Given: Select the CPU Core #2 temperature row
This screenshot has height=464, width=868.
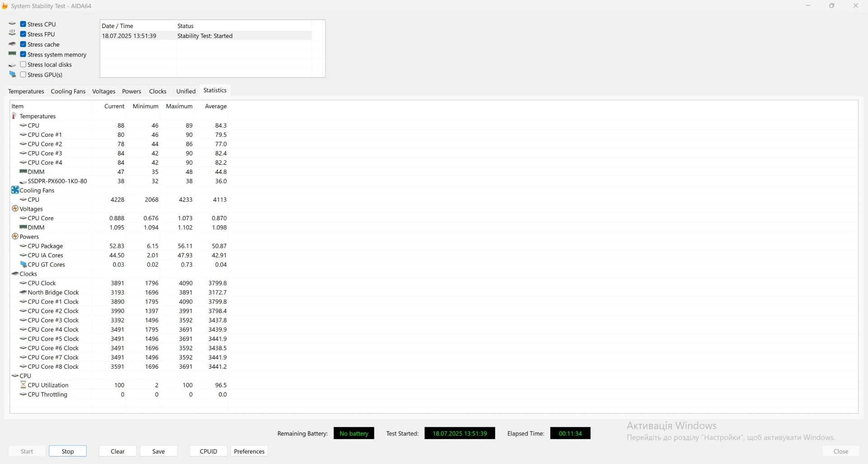Looking at the screenshot, I should pyautogui.click(x=119, y=144).
